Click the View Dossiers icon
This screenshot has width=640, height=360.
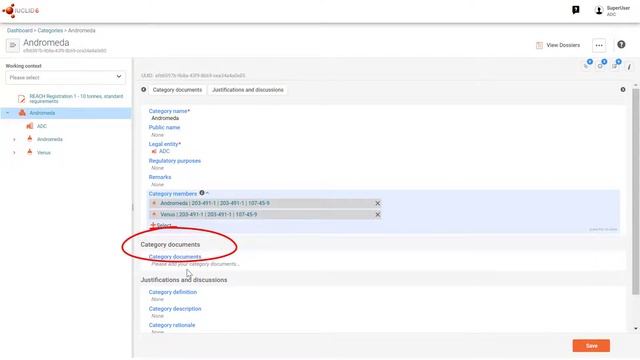click(539, 45)
